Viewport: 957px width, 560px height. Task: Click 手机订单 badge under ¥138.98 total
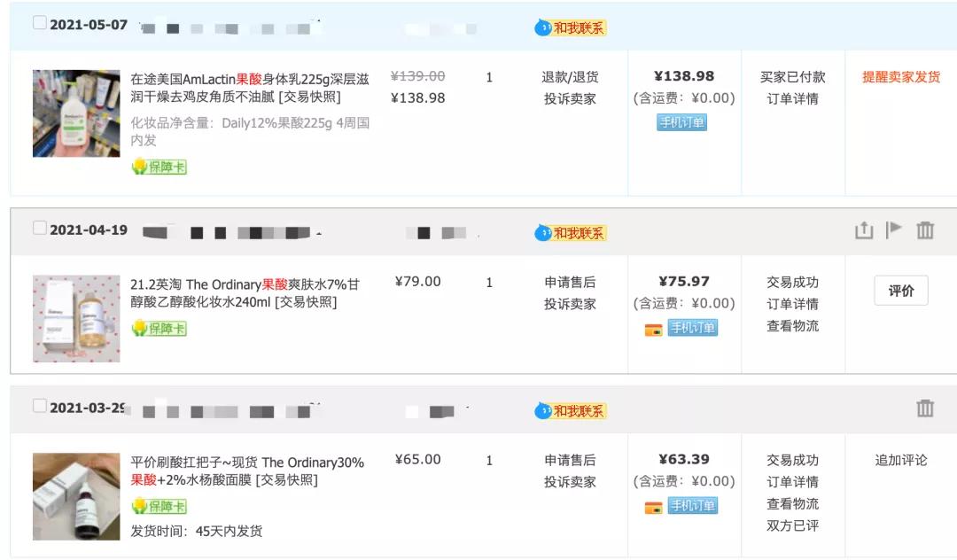(681, 122)
